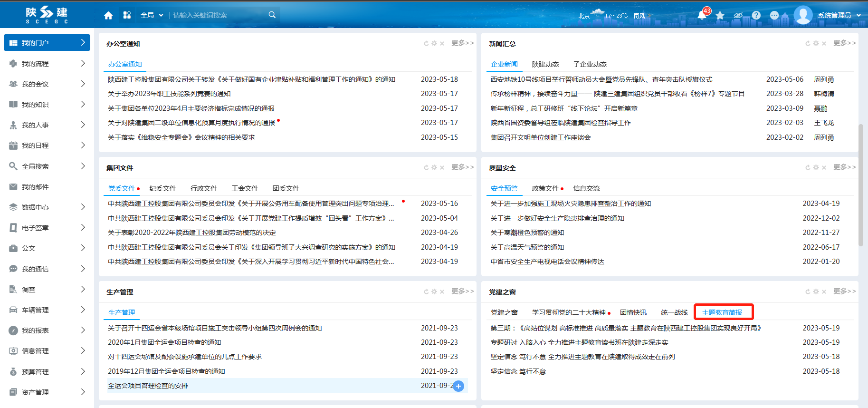Click the search magnifier icon
This screenshot has width=868, height=408.
click(272, 15)
